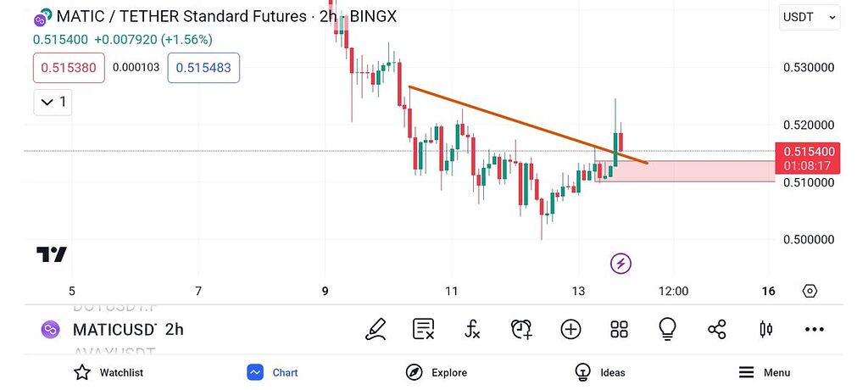Screen dimensions: 868x390
Task: Click the purple lightning bolt event marker
Action: [620, 264]
